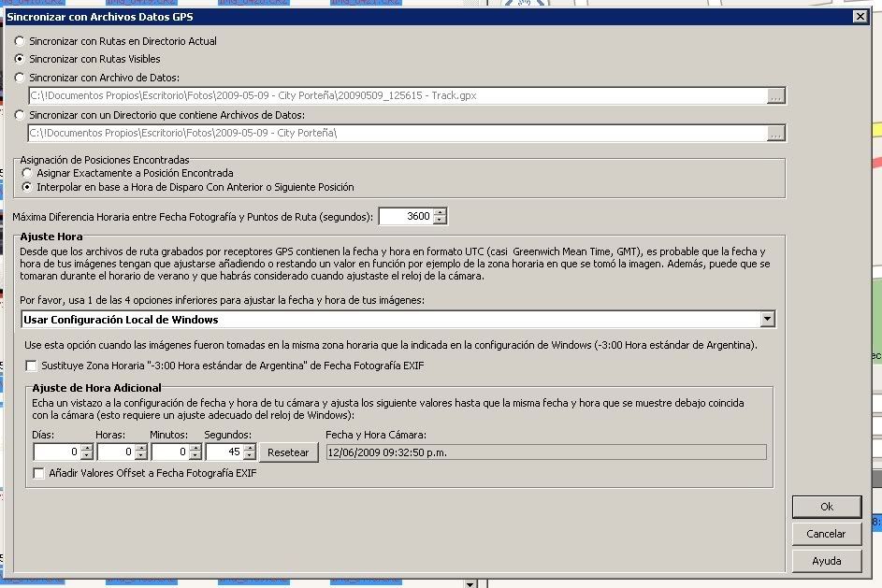Increase maximum time difference seconds
Screen dimensions: 882x588
441,212
